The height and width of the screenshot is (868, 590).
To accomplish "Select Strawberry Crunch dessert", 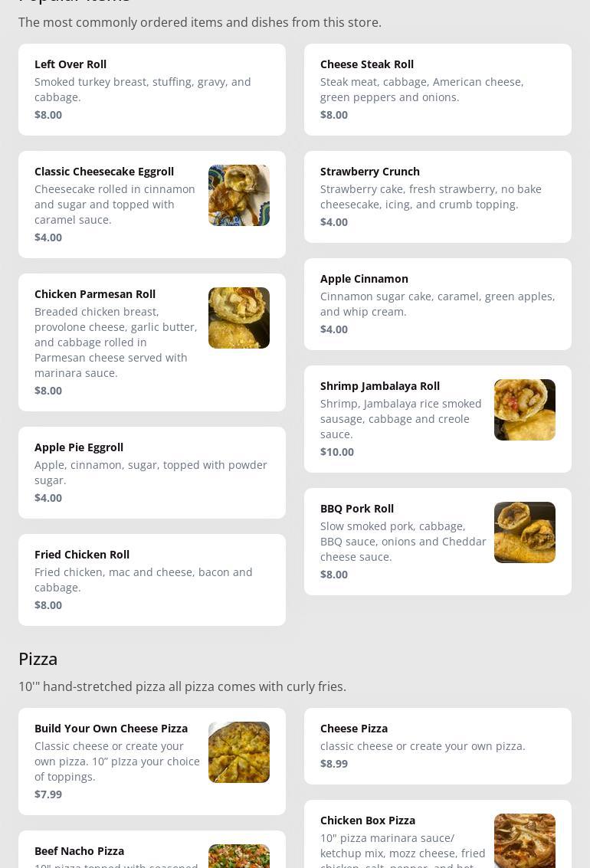I will 438,197.
